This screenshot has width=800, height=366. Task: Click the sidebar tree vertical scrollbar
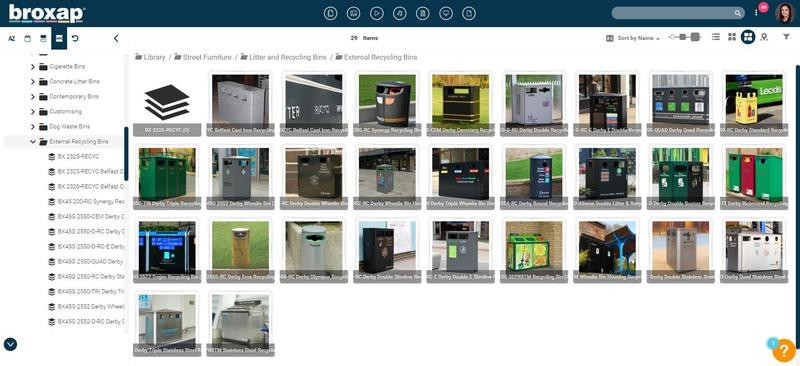click(126, 153)
